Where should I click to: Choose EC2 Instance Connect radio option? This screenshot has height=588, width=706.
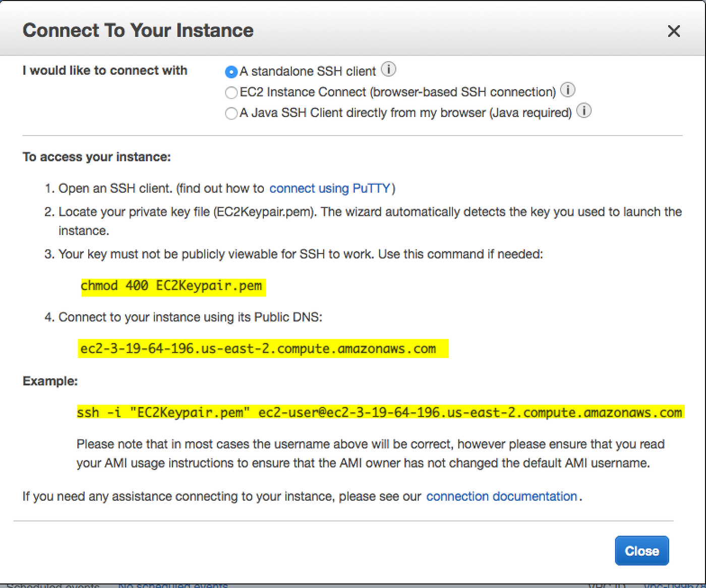pyautogui.click(x=231, y=93)
